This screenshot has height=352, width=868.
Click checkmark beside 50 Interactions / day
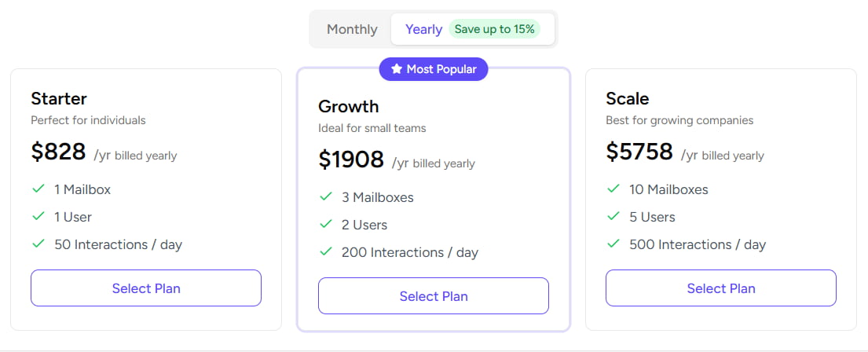[38, 244]
